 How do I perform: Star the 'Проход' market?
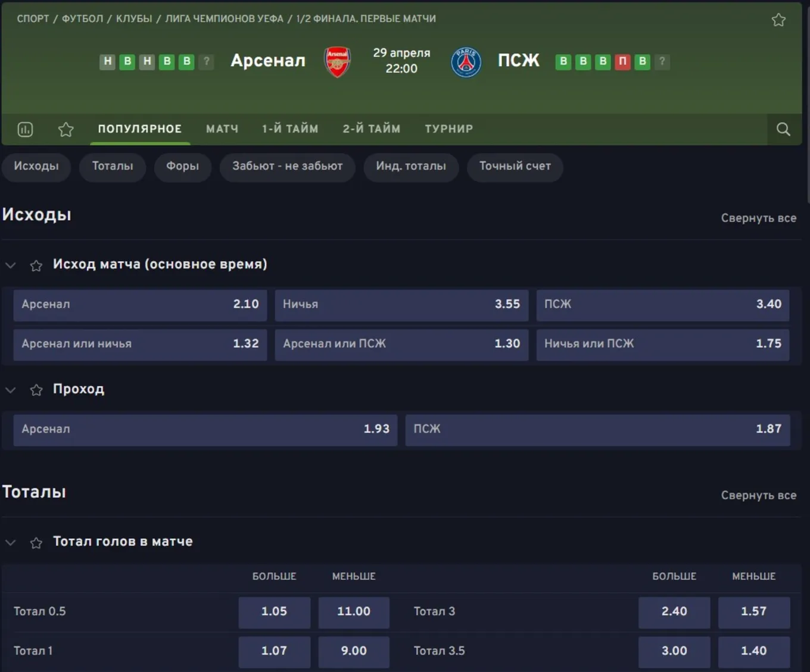coord(36,390)
